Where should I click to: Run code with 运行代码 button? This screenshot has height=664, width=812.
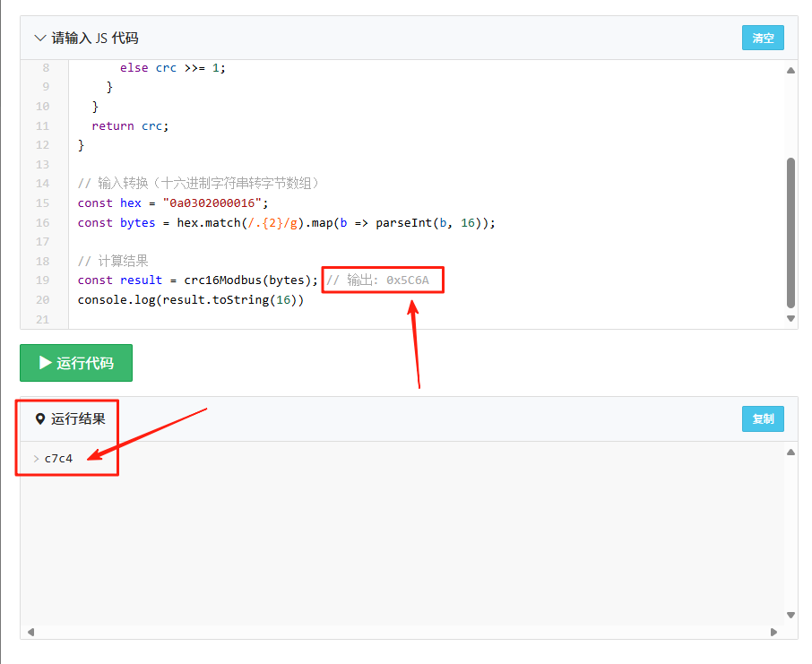[x=76, y=363]
